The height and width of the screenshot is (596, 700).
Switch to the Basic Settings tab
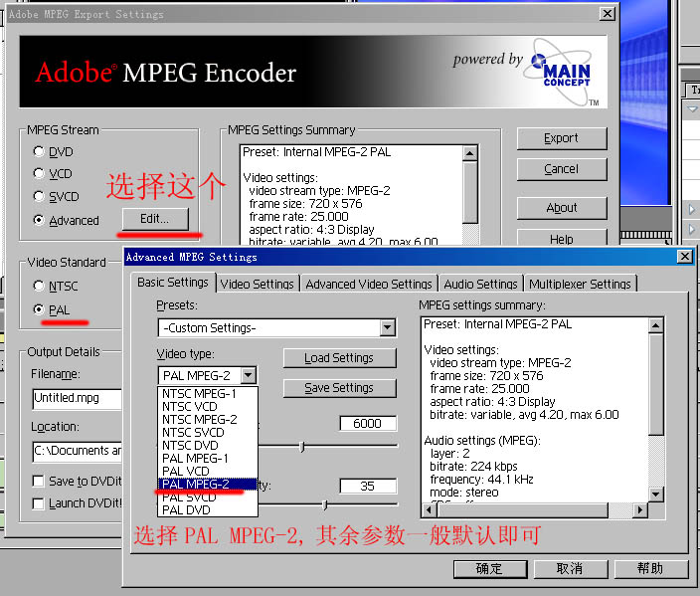point(173,283)
